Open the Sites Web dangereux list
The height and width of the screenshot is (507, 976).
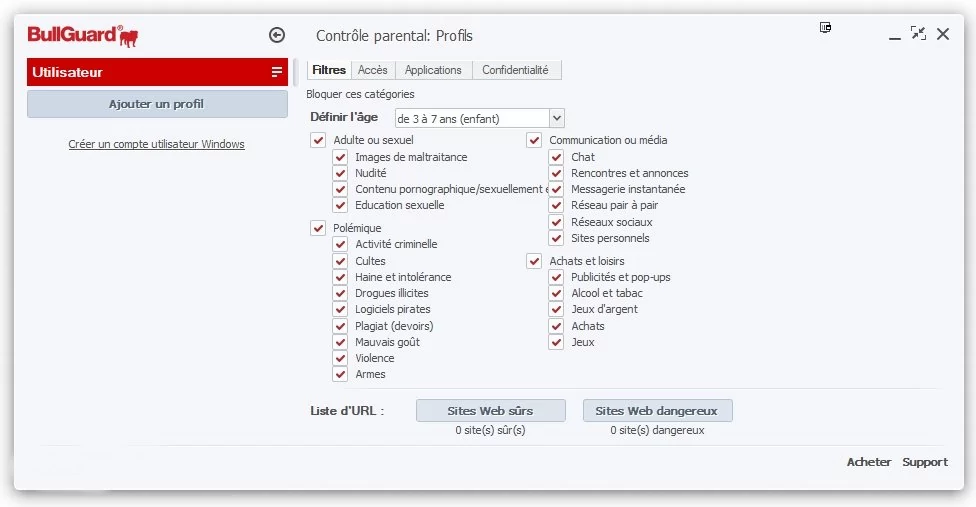[x=657, y=411]
